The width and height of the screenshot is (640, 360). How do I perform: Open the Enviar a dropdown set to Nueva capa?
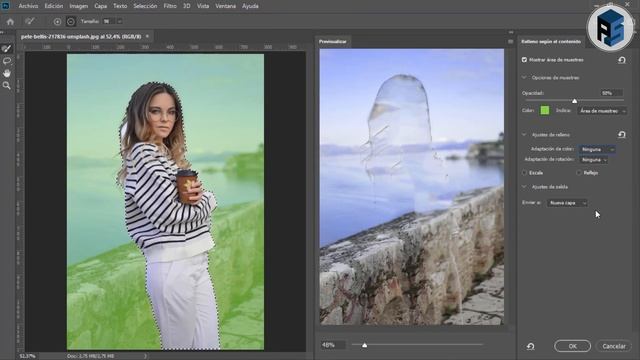tap(567, 202)
